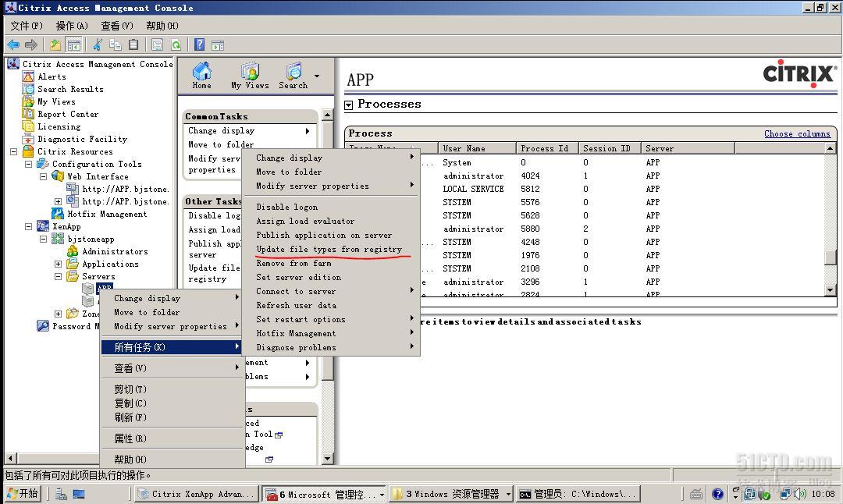Click the Help question mark toolbar icon

(x=199, y=44)
